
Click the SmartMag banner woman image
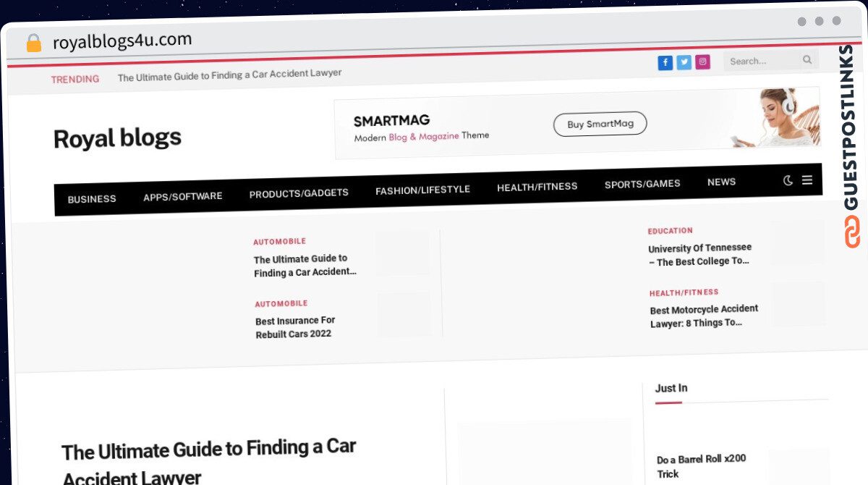pyautogui.click(x=775, y=117)
